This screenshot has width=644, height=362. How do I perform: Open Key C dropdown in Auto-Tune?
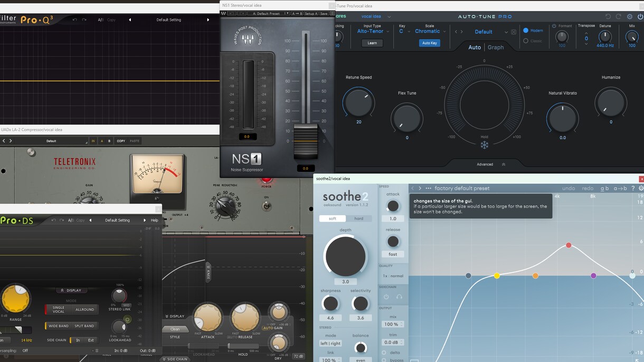tap(404, 31)
